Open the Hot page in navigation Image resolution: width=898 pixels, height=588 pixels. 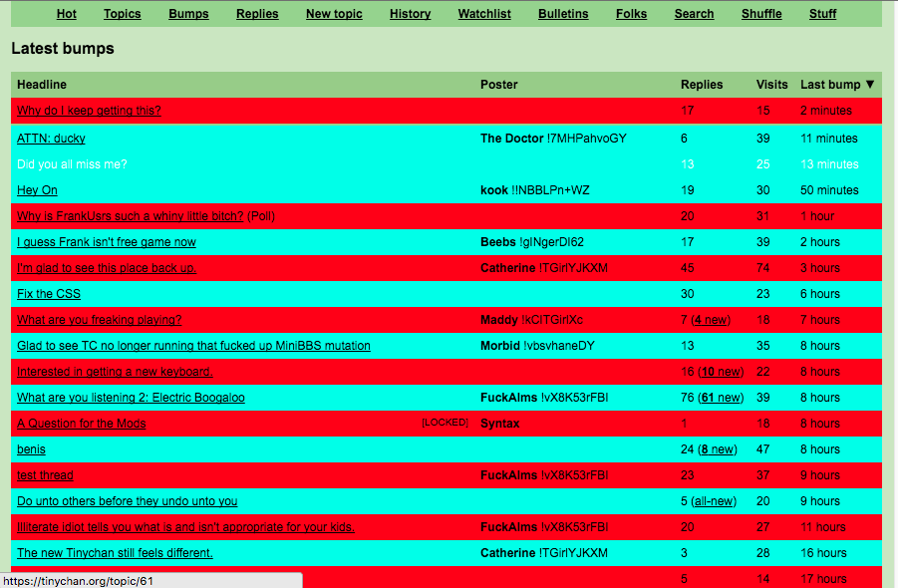pyautogui.click(x=66, y=14)
